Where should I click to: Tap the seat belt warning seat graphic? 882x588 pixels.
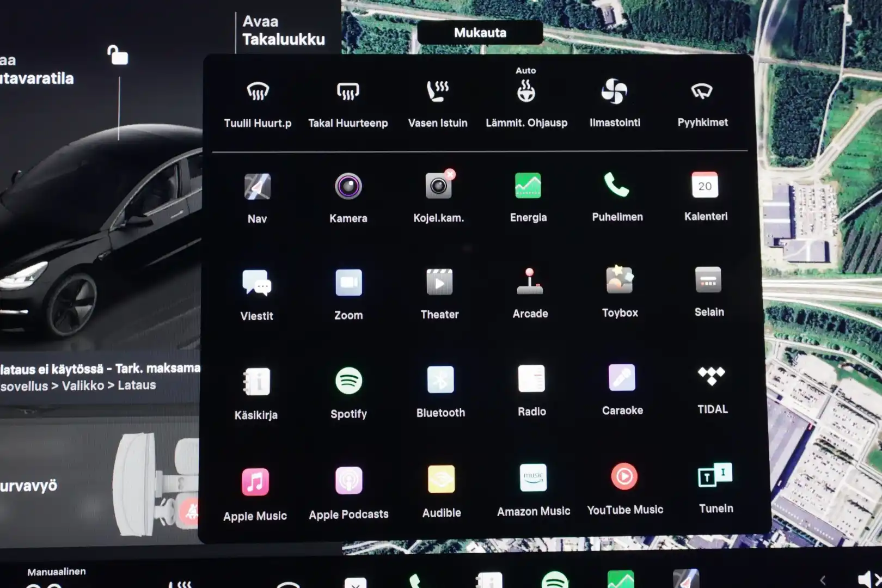(155, 485)
